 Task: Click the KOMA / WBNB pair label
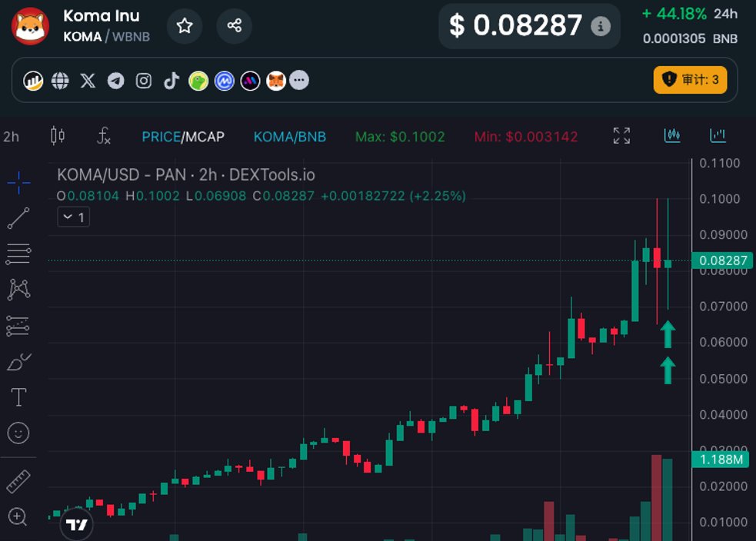(107, 37)
